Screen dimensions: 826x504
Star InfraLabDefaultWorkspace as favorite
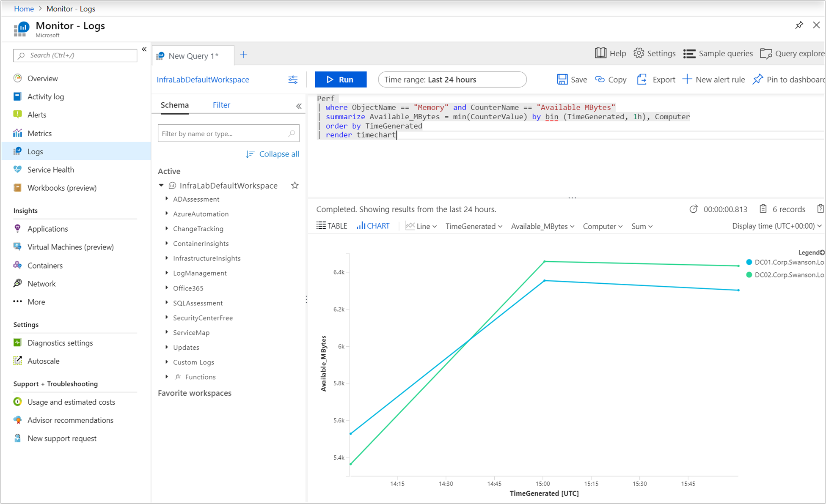tap(295, 186)
